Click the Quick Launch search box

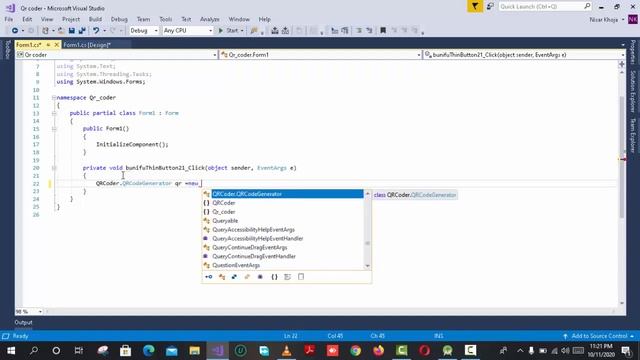point(545,7)
